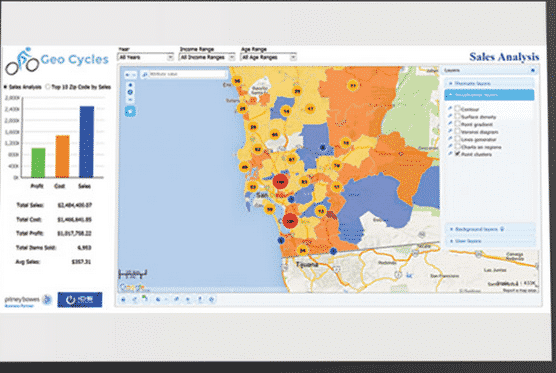This screenshot has width=556, height=373.
Task: Expand the Background layers section
Action: click(489, 229)
